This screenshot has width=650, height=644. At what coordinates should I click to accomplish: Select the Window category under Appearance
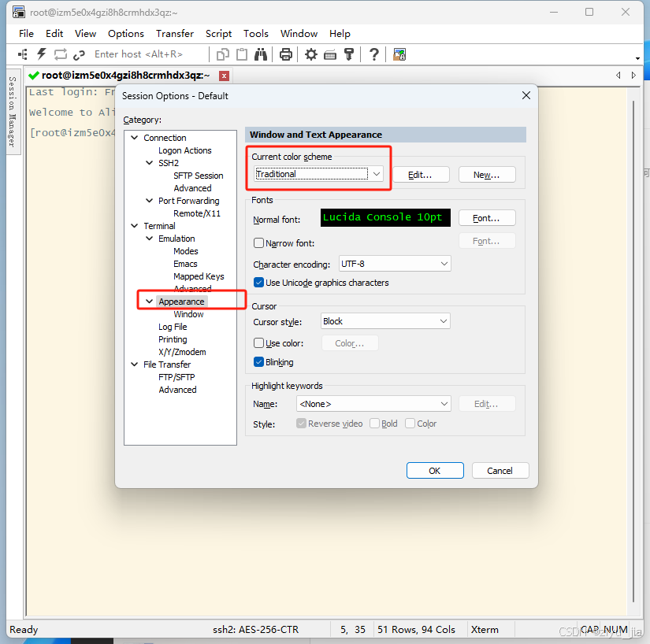click(x=188, y=314)
